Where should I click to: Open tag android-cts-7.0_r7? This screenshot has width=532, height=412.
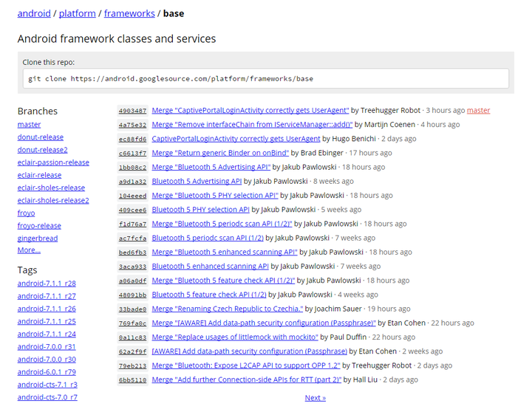click(47, 397)
